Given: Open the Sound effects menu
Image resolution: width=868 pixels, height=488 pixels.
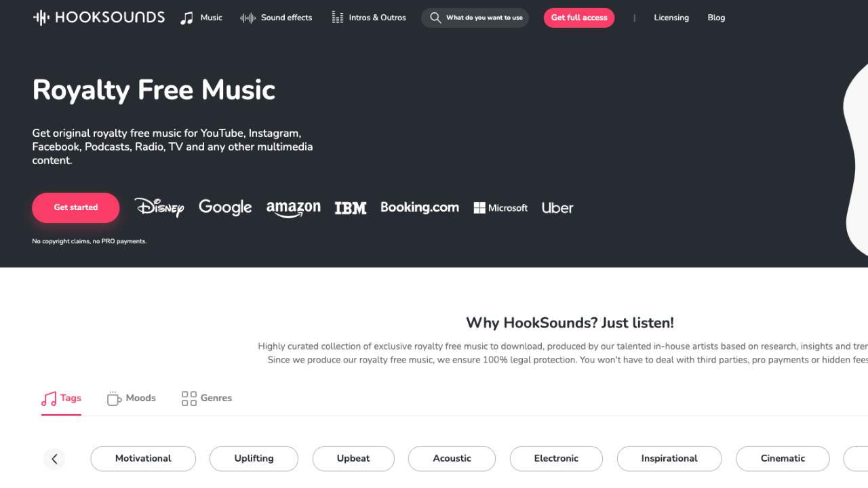Looking at the screenshot, I should click(x=276, y=18).
